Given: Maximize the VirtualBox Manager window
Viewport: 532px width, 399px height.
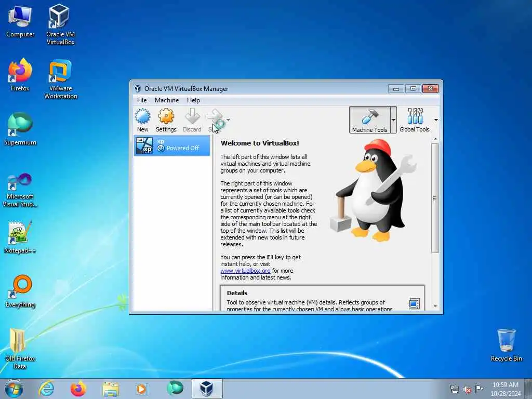Looking at the screenshot, I should coord(413,88).
